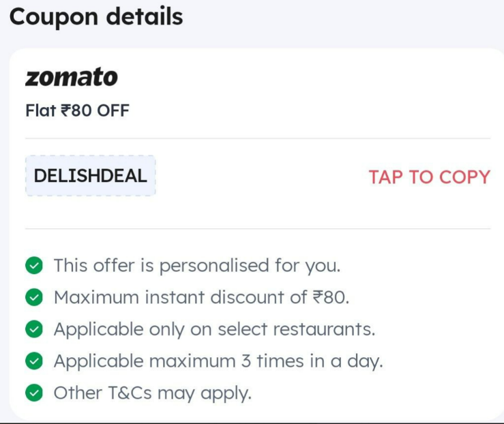Screen dimensions: 504x424
Task: Click the ₹80 amount in discount line
Action: (329, 297)
